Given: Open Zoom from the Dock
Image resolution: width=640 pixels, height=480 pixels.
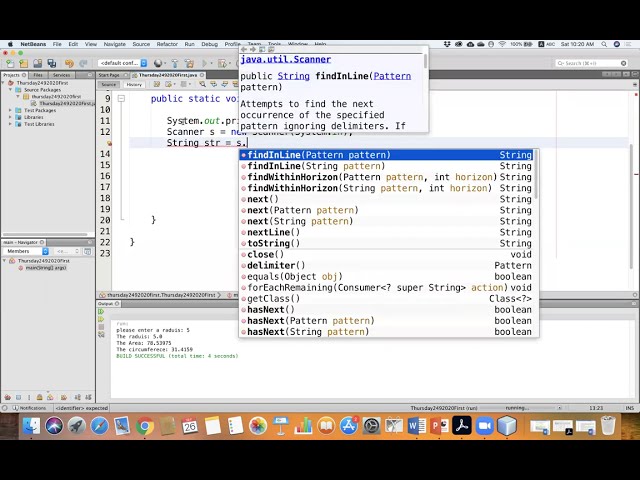Looking at the screenshot, I should (x=484, y=426).
